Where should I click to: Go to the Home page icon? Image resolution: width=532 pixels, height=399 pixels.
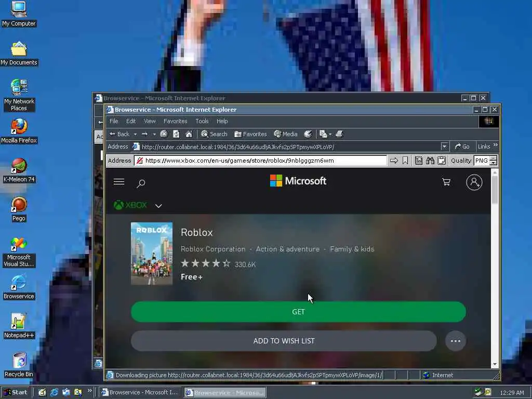pyautogui.click(x=189, y=134)
